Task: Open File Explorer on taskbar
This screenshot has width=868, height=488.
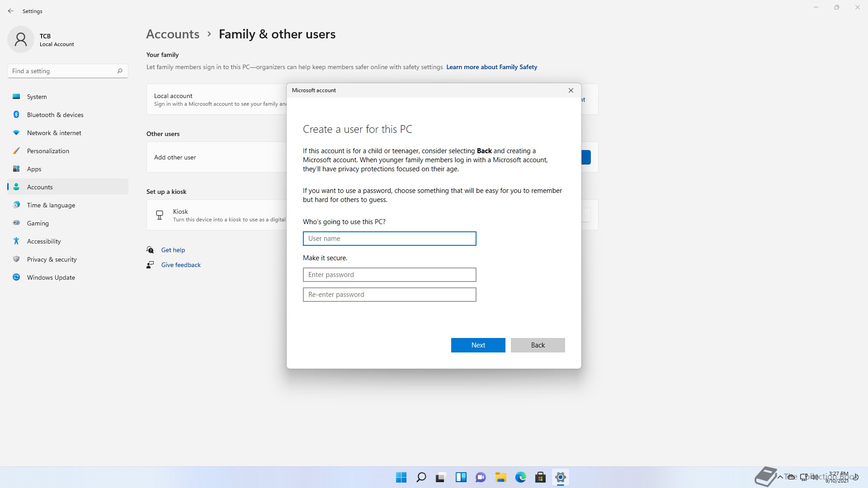Action: pyautogui.click(x=500, y=477)
